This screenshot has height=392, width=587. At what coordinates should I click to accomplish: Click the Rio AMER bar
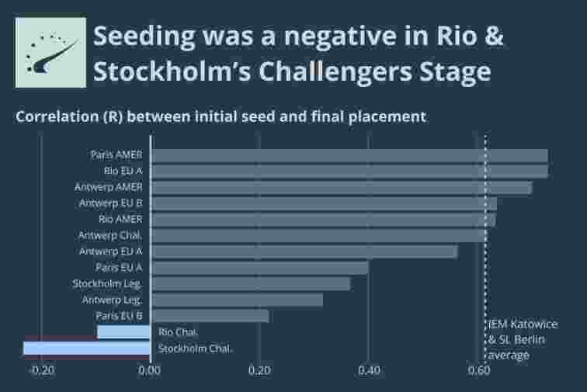[322, 220]
